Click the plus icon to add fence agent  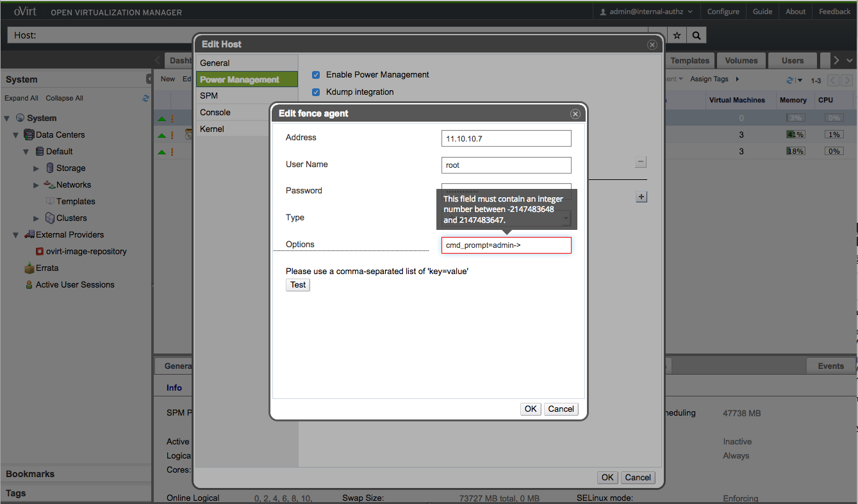(641, 197)
